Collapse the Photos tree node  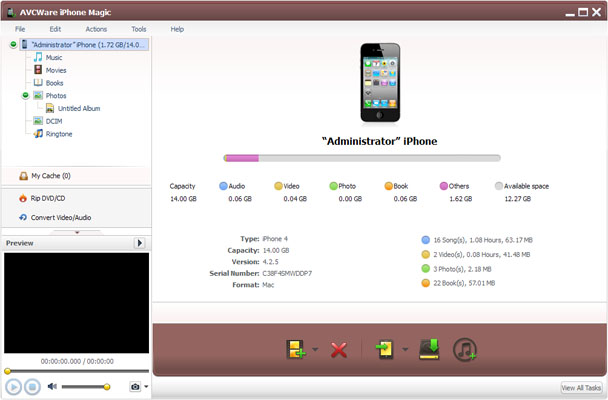26,95
